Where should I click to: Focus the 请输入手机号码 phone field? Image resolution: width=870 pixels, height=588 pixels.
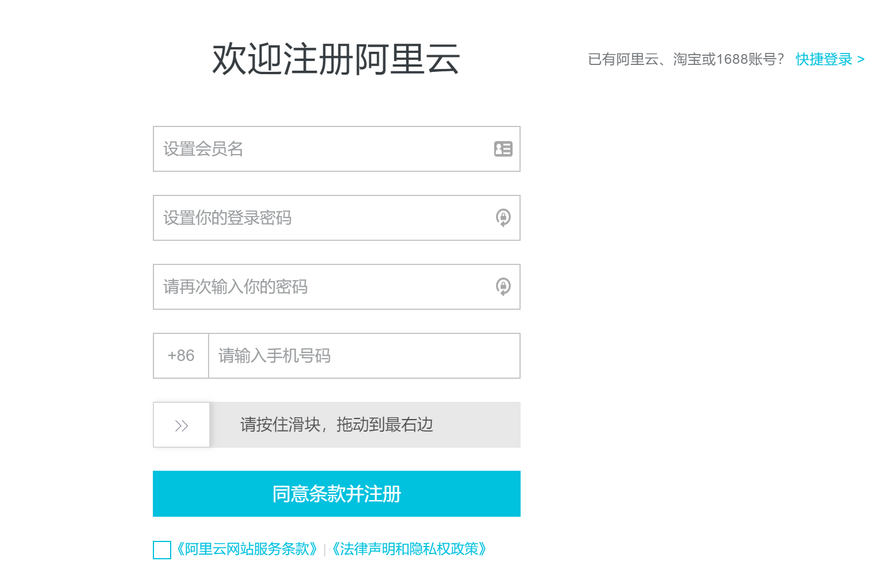[x=363, y=356]
